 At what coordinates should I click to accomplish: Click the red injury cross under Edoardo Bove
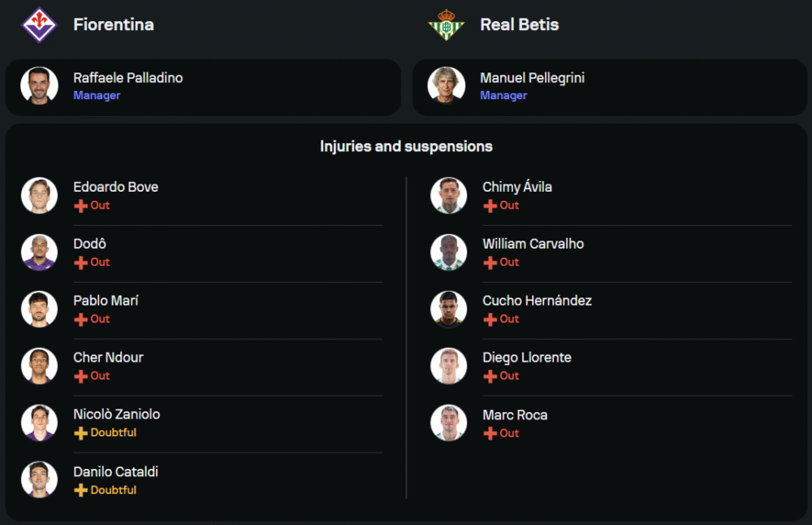coord(80,206)
